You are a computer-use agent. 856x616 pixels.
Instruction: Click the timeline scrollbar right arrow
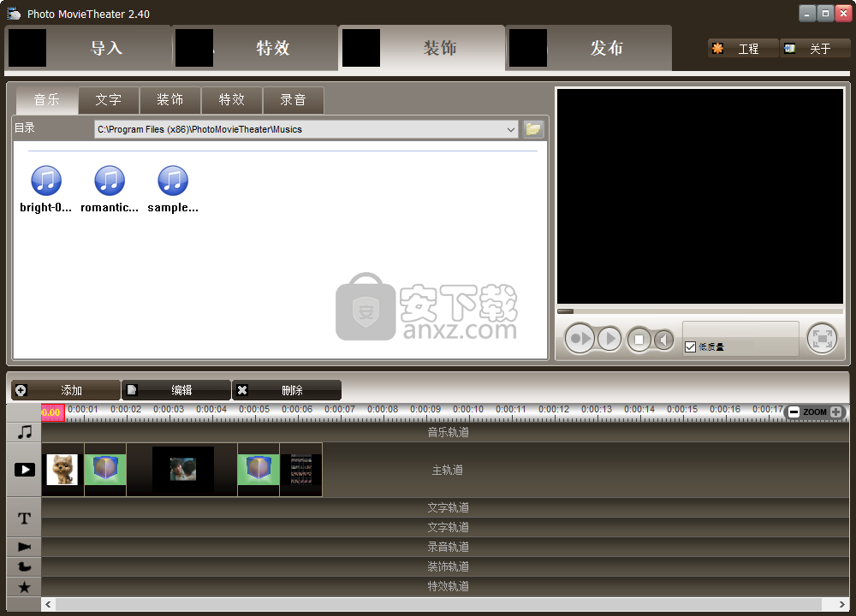click(x=841, y=605)
